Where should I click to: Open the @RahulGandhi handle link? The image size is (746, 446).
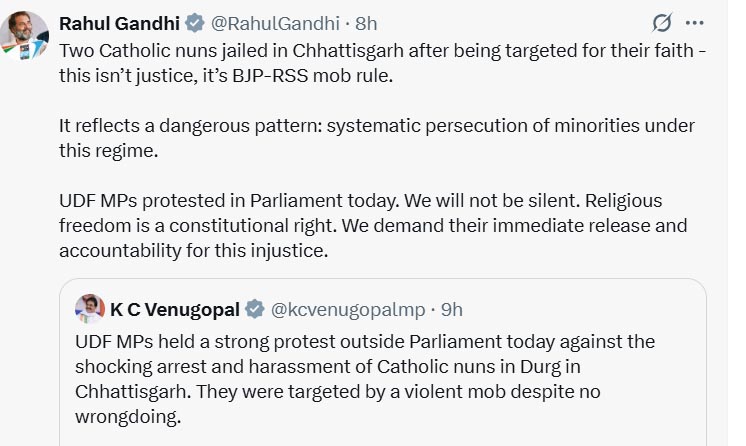click(269, 23)
